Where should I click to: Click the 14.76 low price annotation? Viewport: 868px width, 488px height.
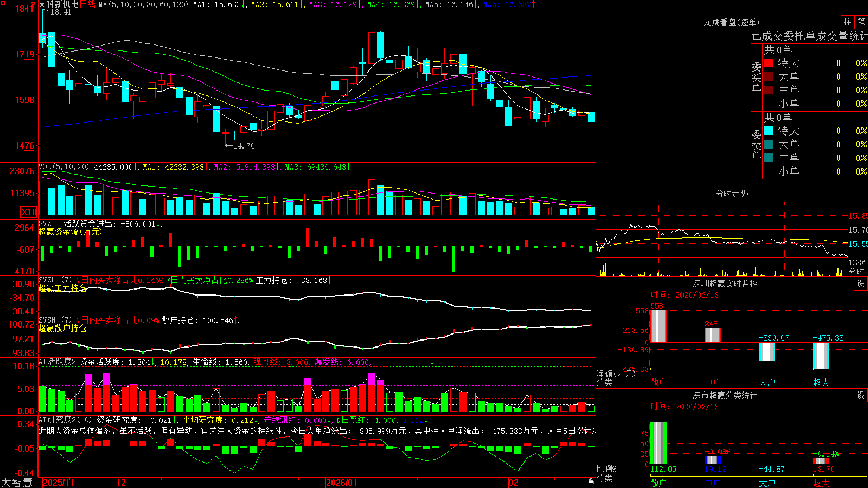point(244,146)
